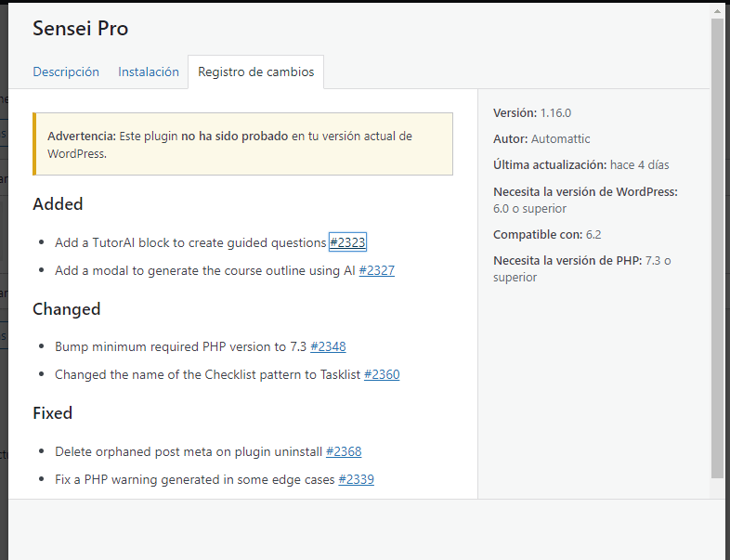Click the Changed section heading
Screen dimensions: 730x560
tap(67, 309)
